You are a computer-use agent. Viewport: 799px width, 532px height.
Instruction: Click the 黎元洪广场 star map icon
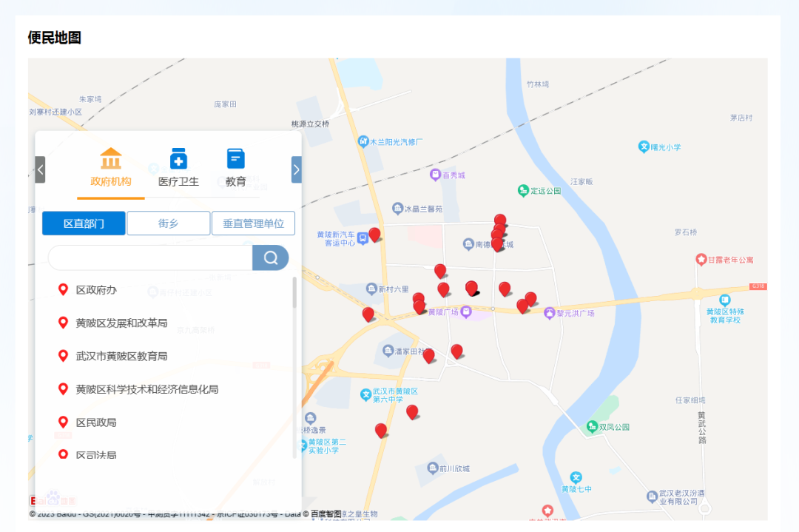pyautogui.click(x=549, y=314)
